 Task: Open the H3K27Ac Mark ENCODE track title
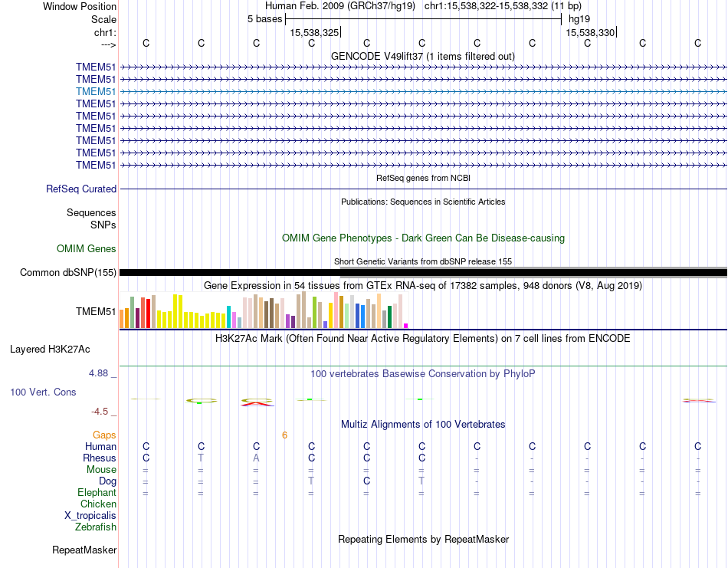pyautogui.click(x=423, y=338)
